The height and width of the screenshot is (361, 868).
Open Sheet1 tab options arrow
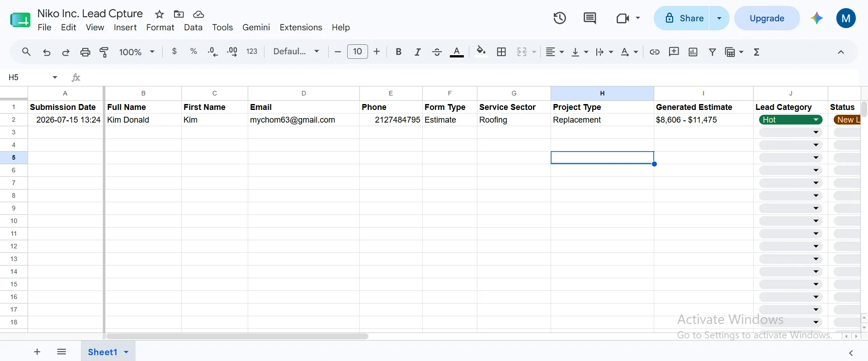(126, 352)
